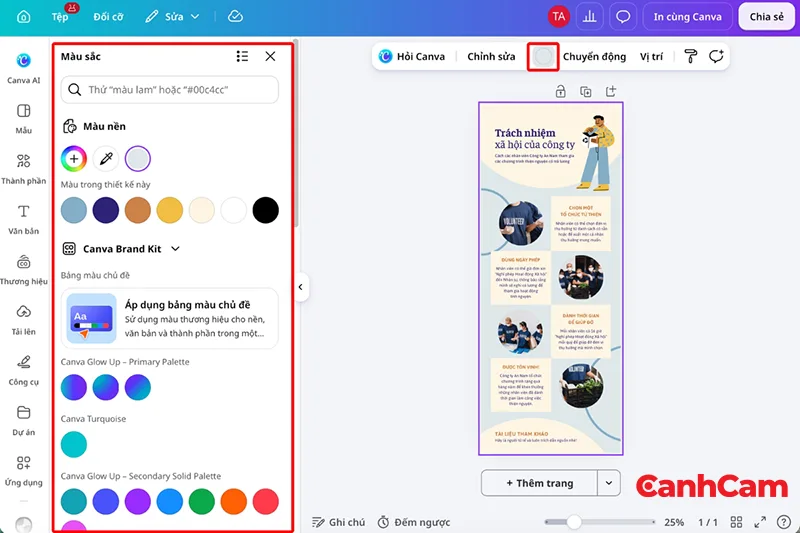Duplicate the page icon
Image resolution: width=800 pixels, height=533 pixels.
(586, 92)
